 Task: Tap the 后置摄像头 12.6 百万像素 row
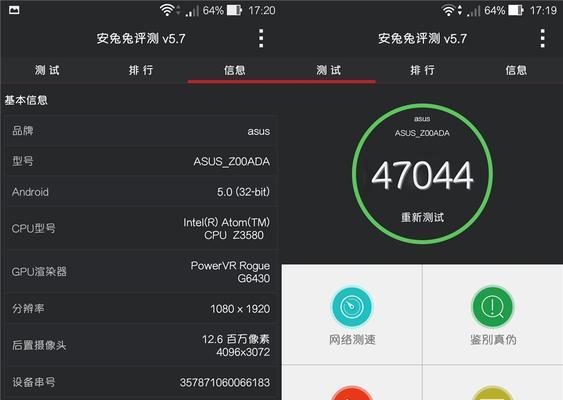pos(141,345)
